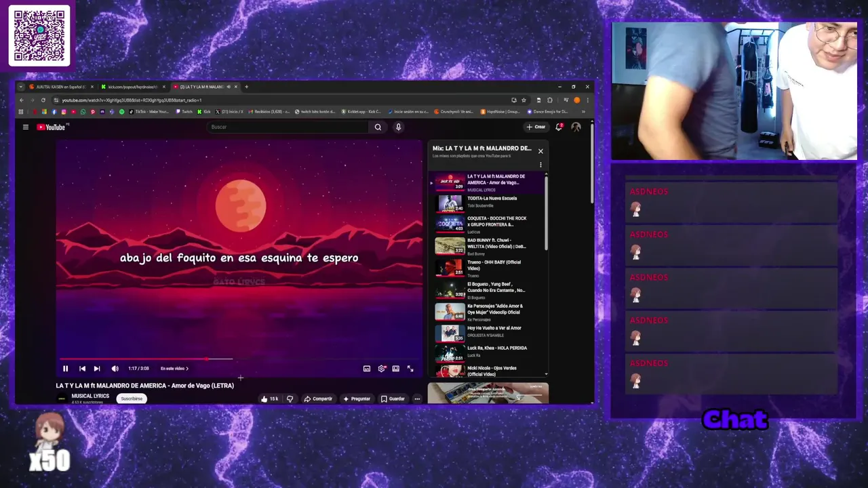The image size is (868, 488).
Task: Open a new browser tab
Action: pos(246,87)
